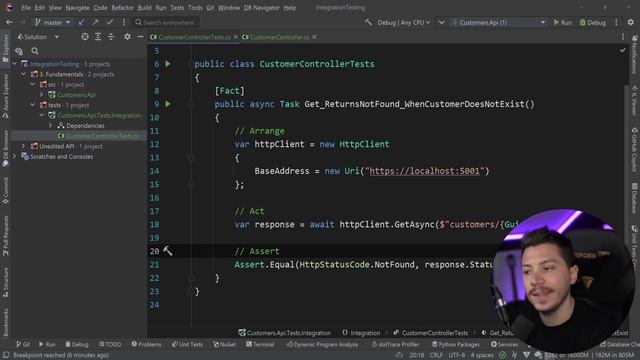Run the test via gutter icon at line 9

[x=168, y=104]
